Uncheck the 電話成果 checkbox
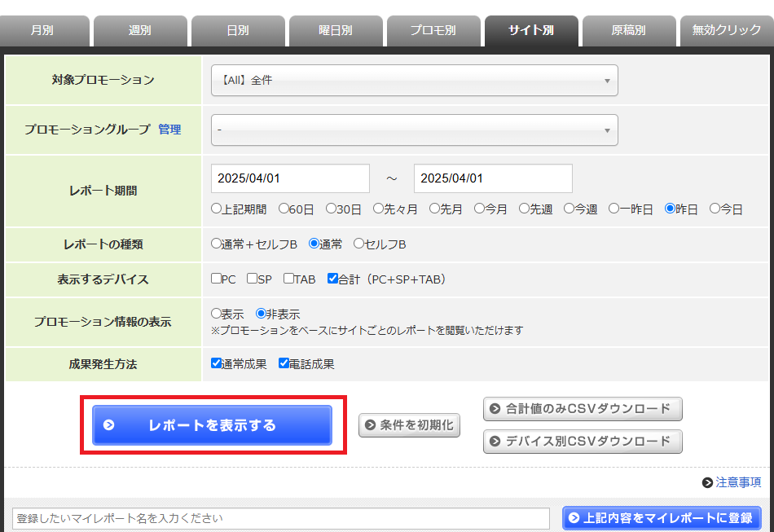 pyautogui.click(x=284, y=364)
